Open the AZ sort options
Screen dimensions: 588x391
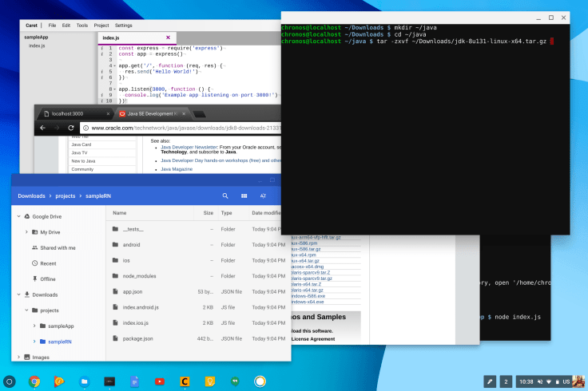click(x=261, y=195)
